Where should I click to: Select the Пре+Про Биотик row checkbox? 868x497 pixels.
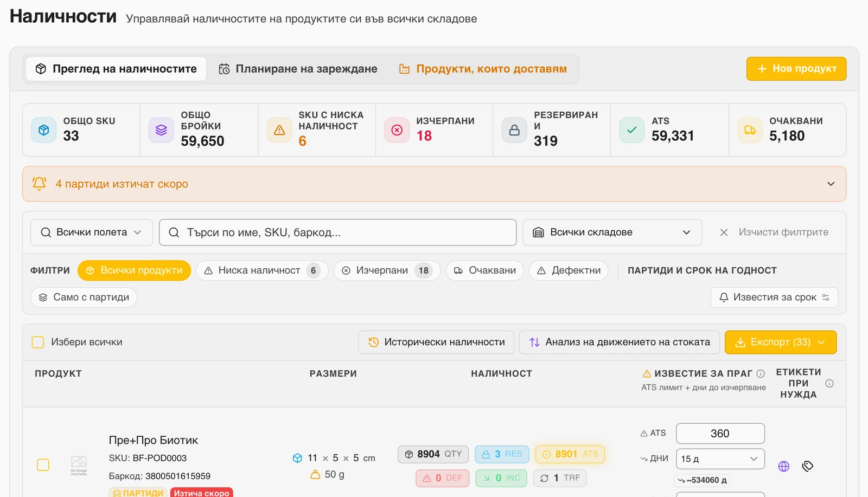(x=43, y=465)
